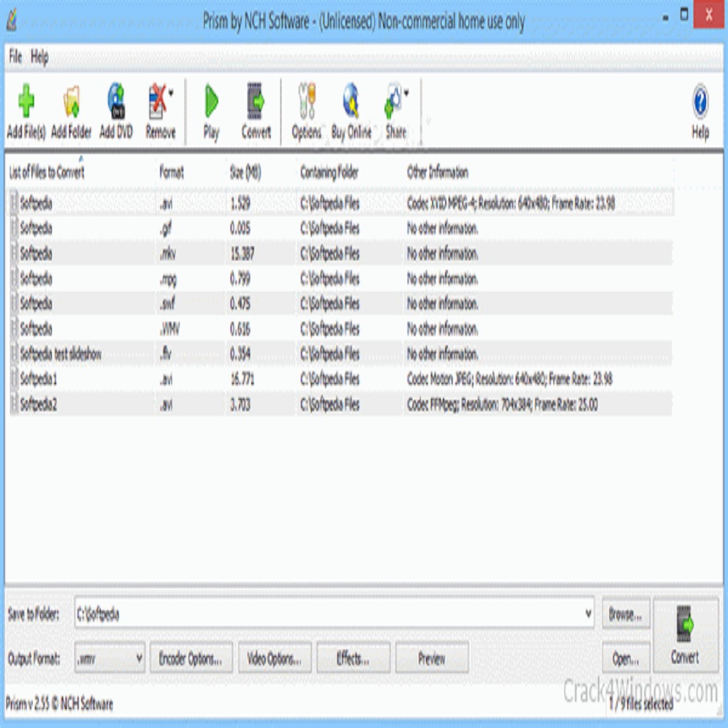Open the Output Format .wmv dropdown
Viewport: 728px width, 728px height.
tap(109, 658)
